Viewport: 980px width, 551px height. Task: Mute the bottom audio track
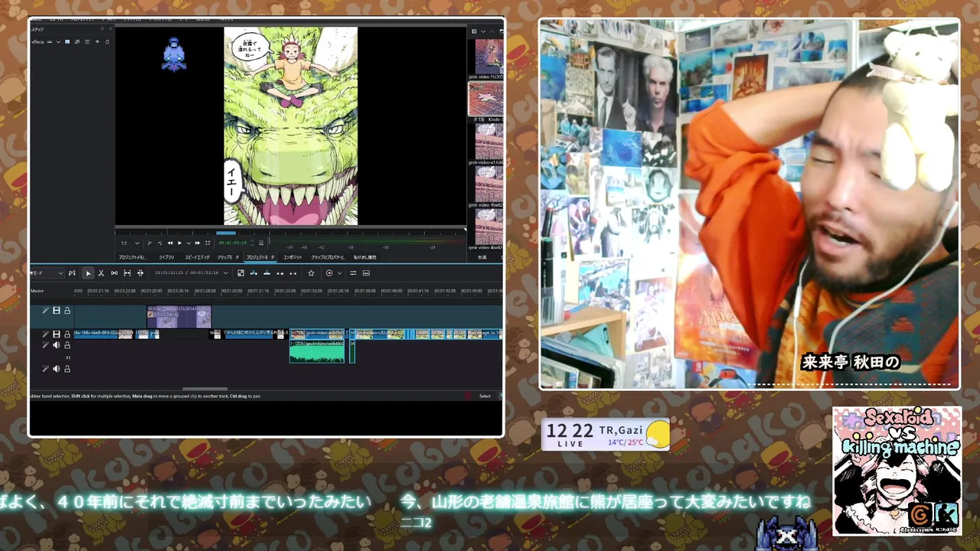[x=56, y=369]
